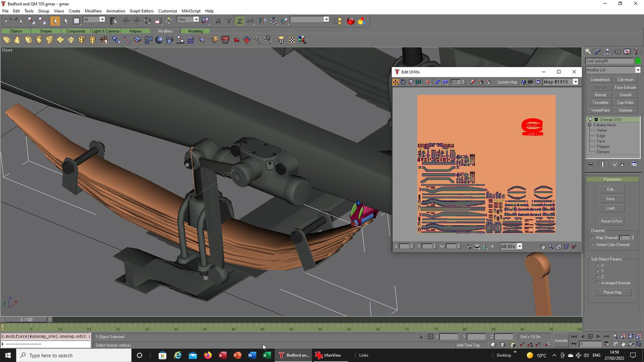Click the Reset UVWs button
Viewport: 644px width, 362px height.
[611, 221]
